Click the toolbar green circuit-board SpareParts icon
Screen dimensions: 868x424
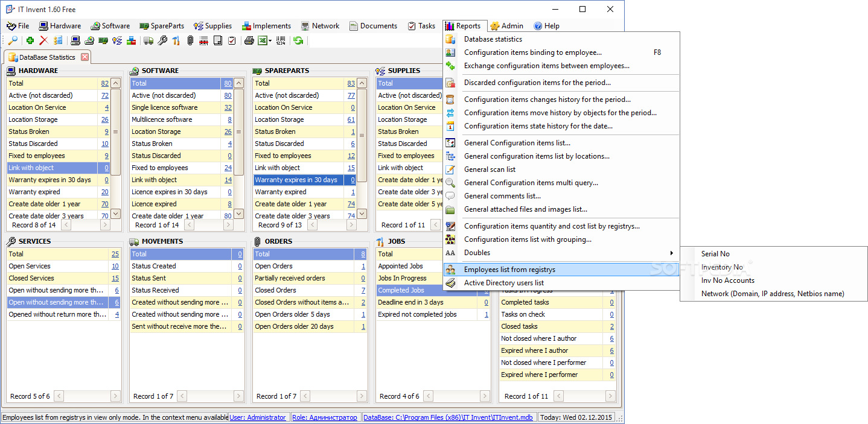click(103, 40)
